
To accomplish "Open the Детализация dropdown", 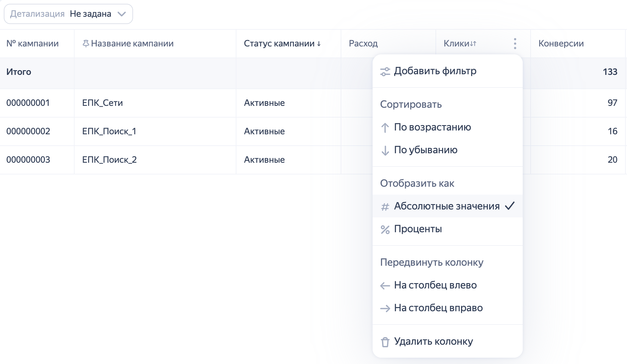I will tap(68, 14).
